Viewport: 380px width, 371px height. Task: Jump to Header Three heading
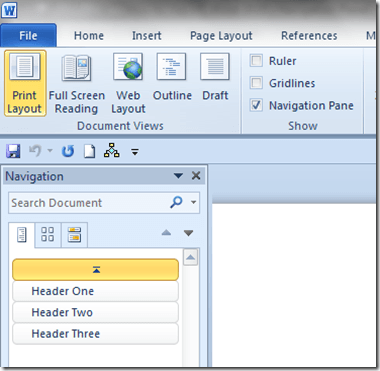click(x=95, y=334)
